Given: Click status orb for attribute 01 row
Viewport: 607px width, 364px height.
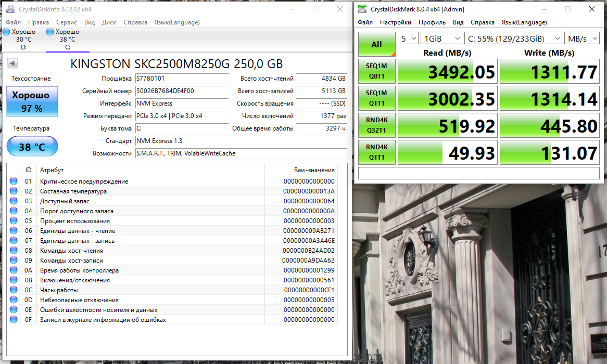Looking at the screenshot, I should coord(14,181).
